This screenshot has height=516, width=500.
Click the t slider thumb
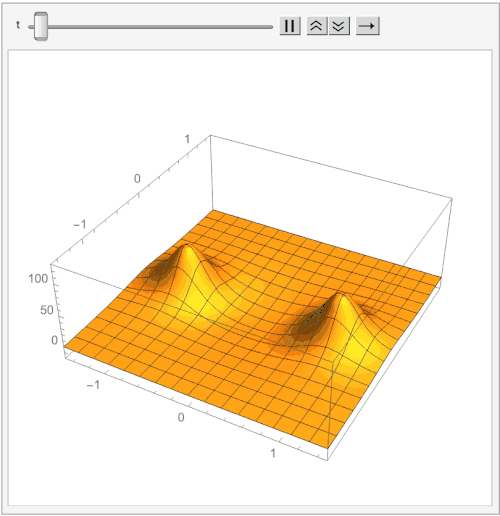pos(41,27)
